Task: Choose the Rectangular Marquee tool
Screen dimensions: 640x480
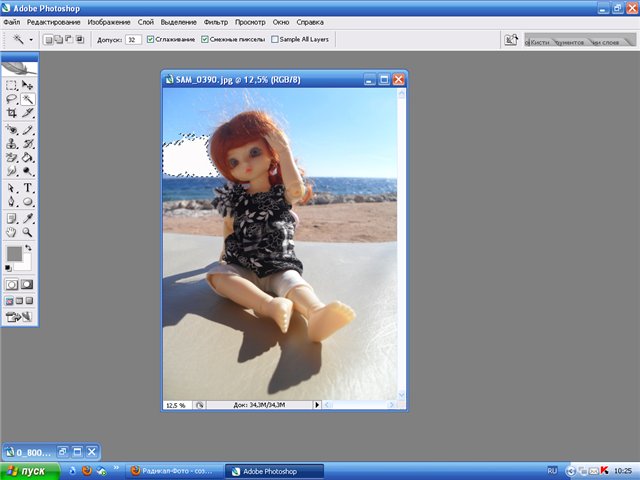Action: click(11, 86)
